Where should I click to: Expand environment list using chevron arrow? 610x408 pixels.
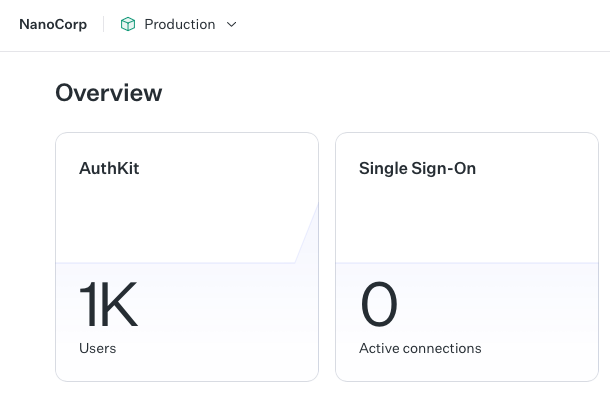pos(231,25)
